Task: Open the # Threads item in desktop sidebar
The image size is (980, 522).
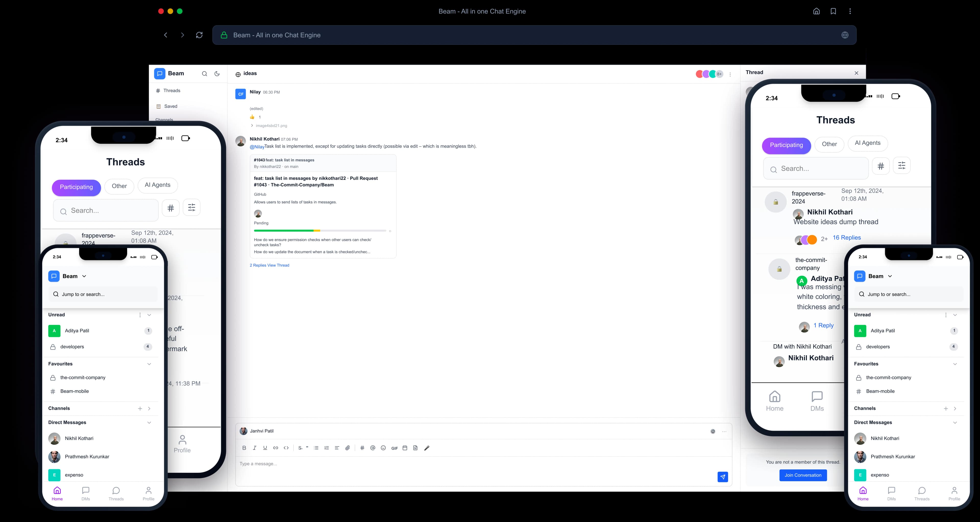Action: tap(171, 91)
